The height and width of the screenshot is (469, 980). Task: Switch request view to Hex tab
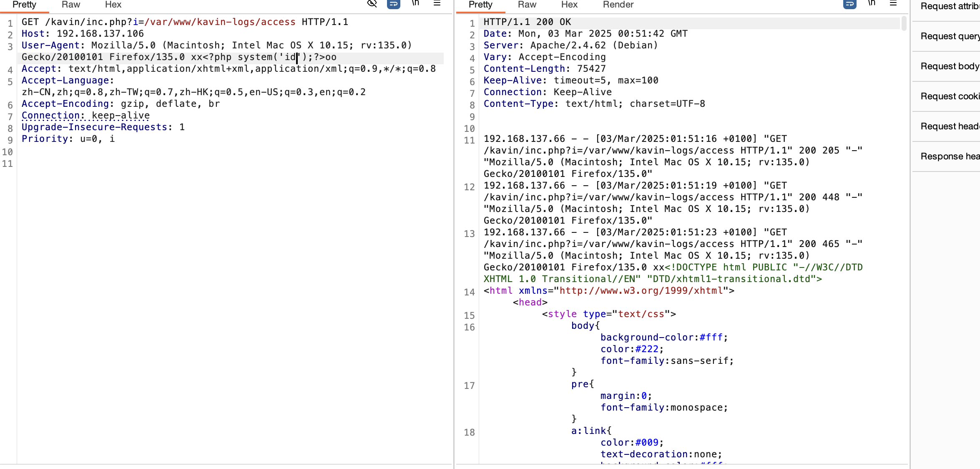[x=113, y=5]
